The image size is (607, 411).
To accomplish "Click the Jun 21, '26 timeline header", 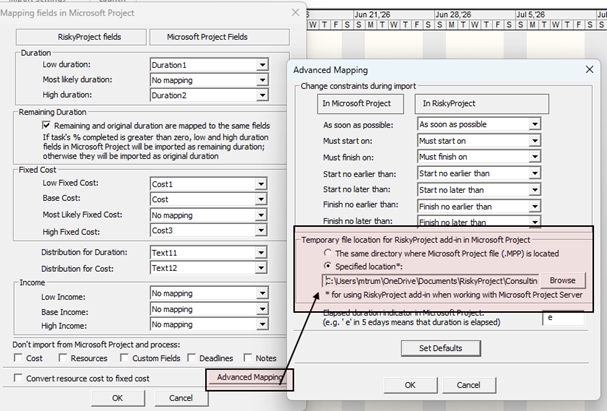I will pyautogui.click(x=394, y=15).
